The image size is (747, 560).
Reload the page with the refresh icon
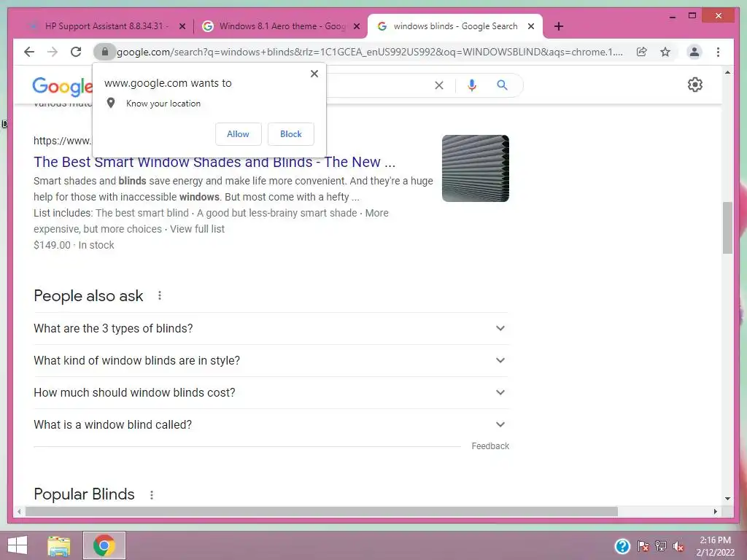pyautogui.click(x=76, y=52)
